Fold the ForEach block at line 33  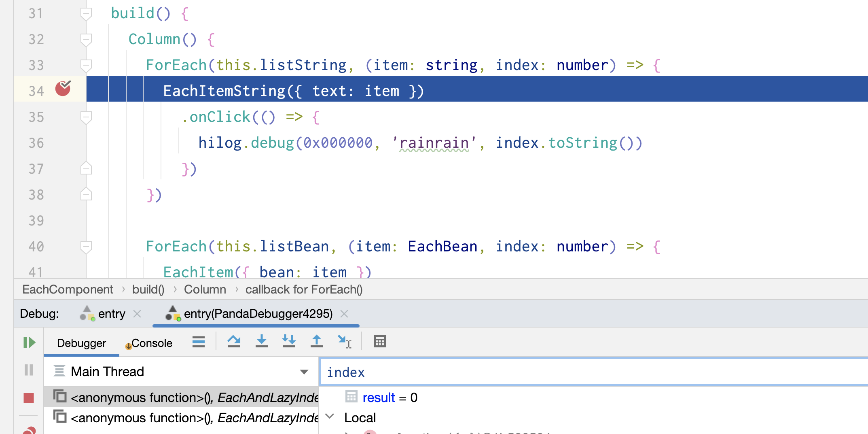coord(86,66)
